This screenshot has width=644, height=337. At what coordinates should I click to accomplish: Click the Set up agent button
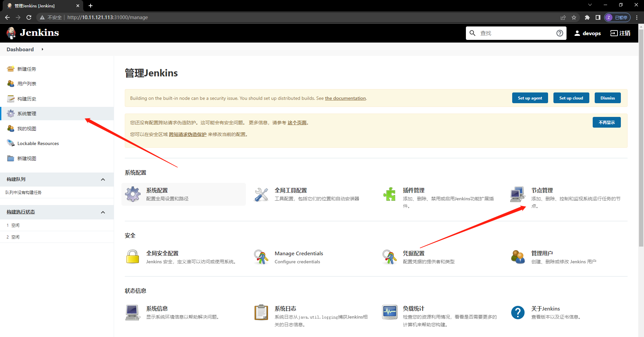tap(530, 98)
